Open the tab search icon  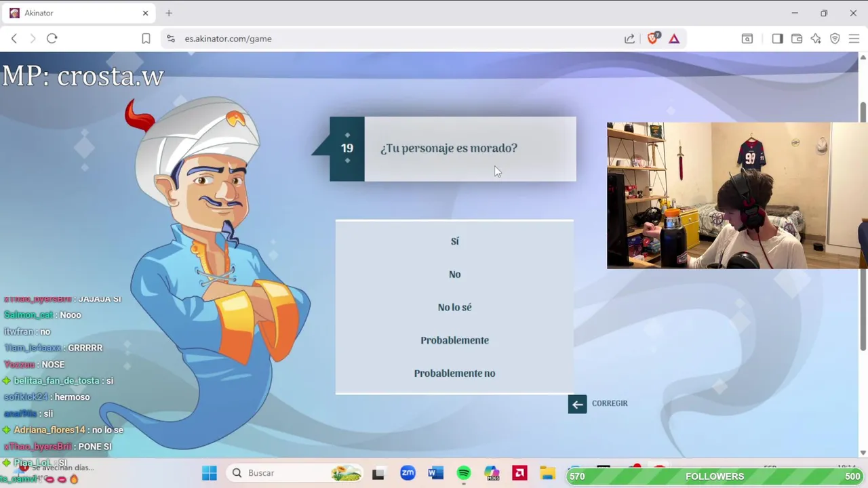pos(747,39)
